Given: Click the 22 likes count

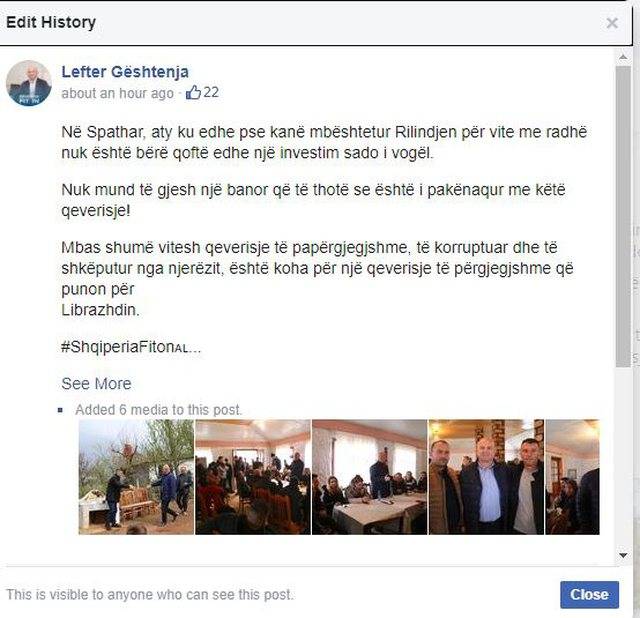Looking at the screenshot, I should [211, 92].
